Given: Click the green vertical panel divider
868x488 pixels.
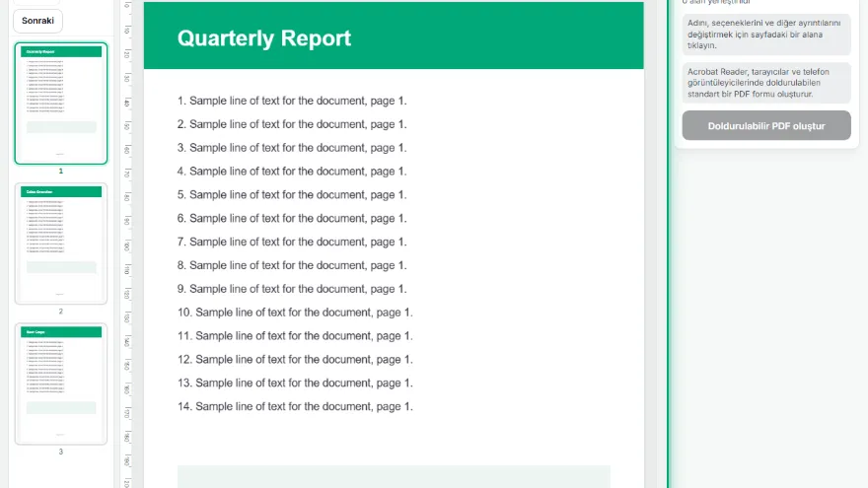Looking at the screenshot, I should point(668,244).
